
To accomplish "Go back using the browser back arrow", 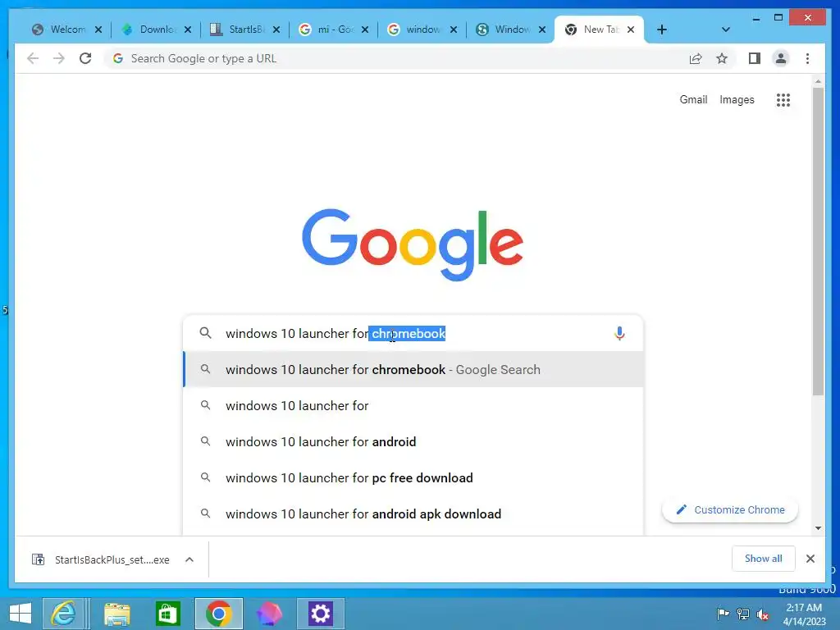I will point(33,58).
